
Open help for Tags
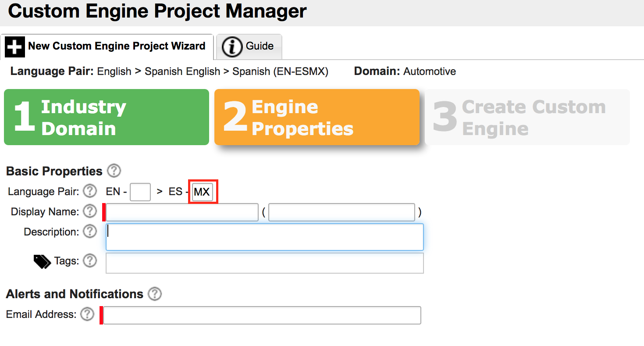[x=89, y=261]
